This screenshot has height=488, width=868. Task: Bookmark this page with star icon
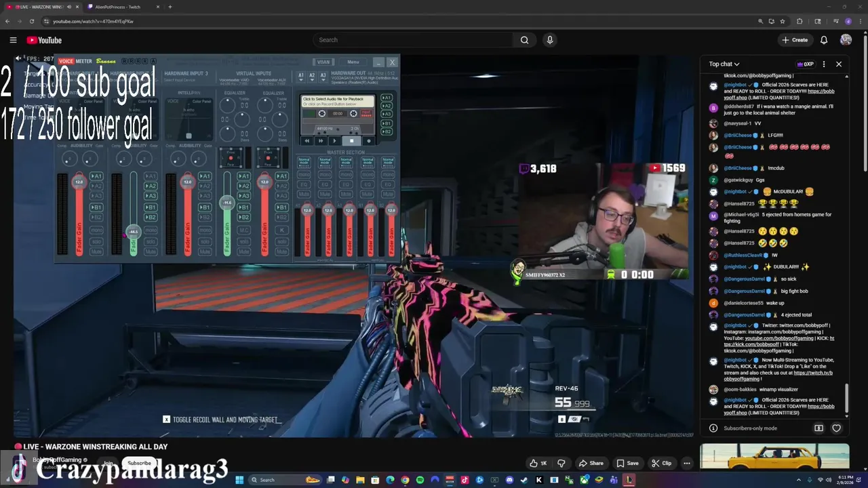pos(783,21)
